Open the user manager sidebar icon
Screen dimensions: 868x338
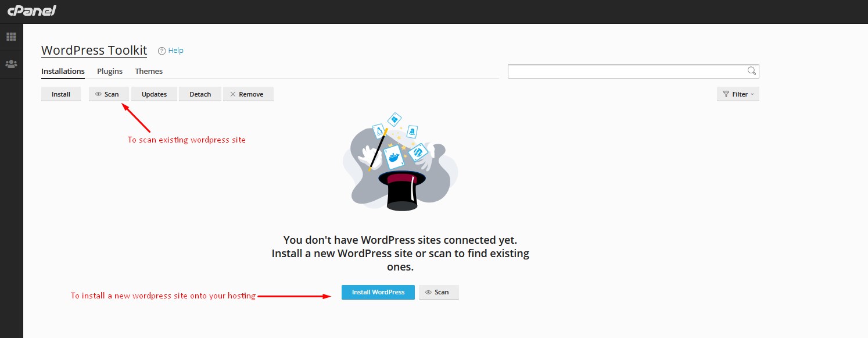coord(11,64)
